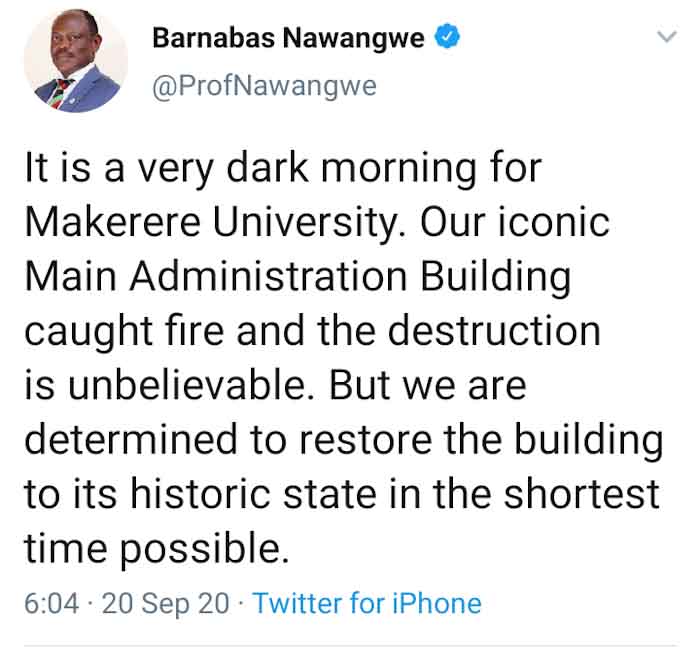
Task: Expand the tweet options chevron menu
Action: click(667, 36)
